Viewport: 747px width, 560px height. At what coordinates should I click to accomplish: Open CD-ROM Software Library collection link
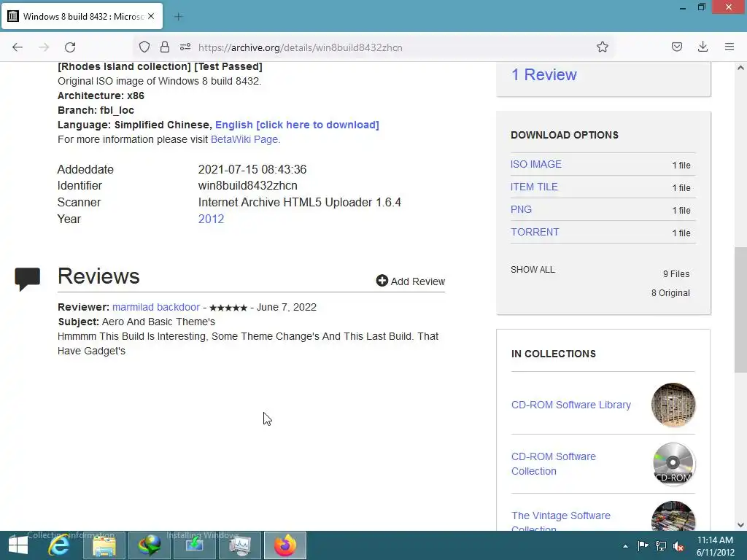[571, 405]
